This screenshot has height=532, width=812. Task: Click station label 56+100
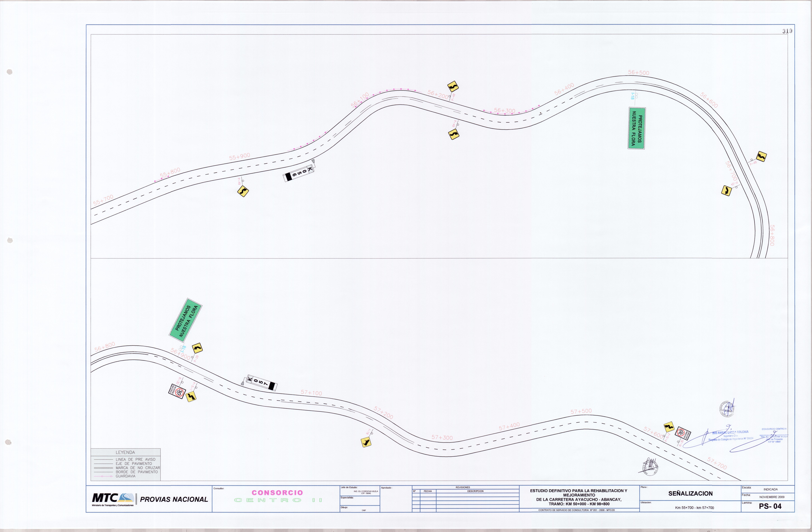(x=360, y=100)
